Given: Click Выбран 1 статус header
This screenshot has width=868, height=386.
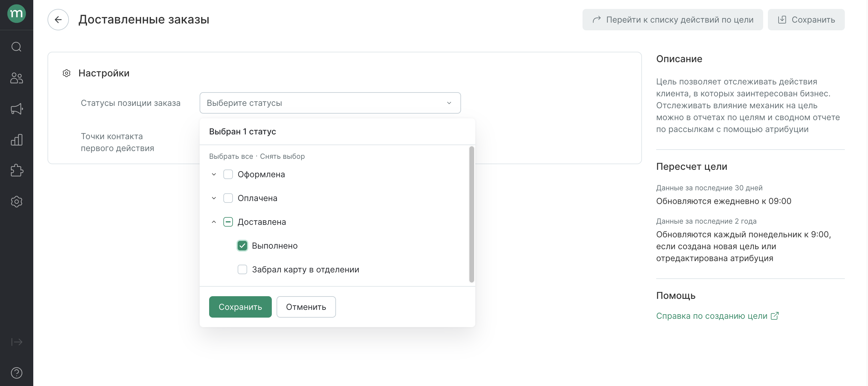Looking at the screenshot, I should pos(242,131).
